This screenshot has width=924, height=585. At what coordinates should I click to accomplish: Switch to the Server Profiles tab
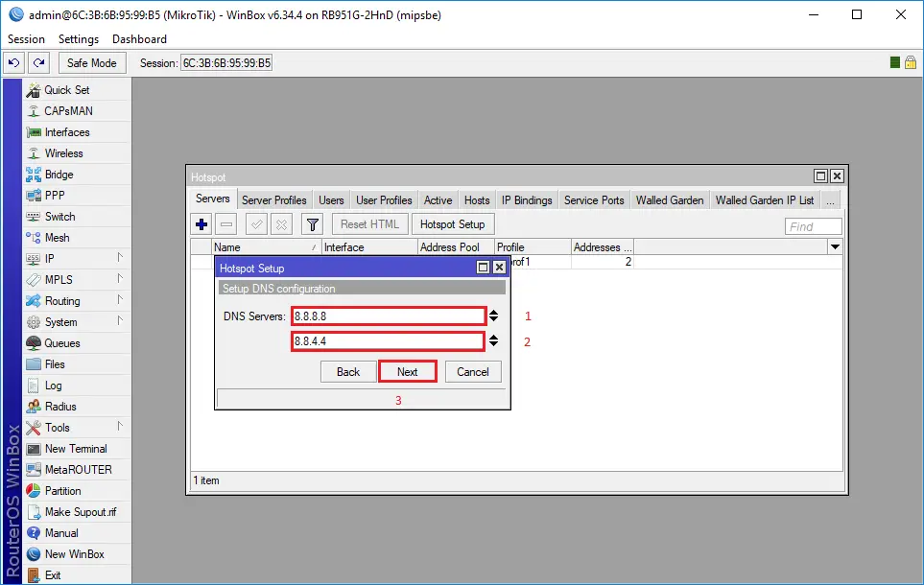274,200
